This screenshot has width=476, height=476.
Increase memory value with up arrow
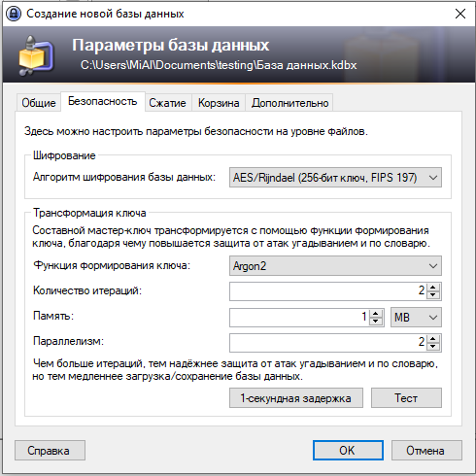click(376, 313)
